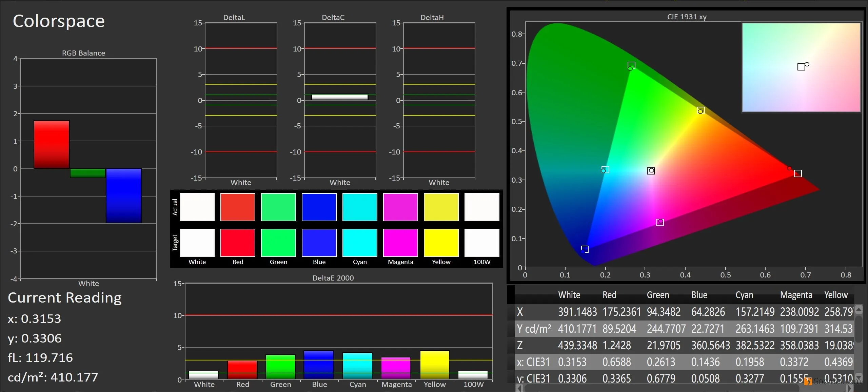The width and height of the screenshot is (868, 392).
Task: Click the Target Magenta swatch
Action: (400, 243)
